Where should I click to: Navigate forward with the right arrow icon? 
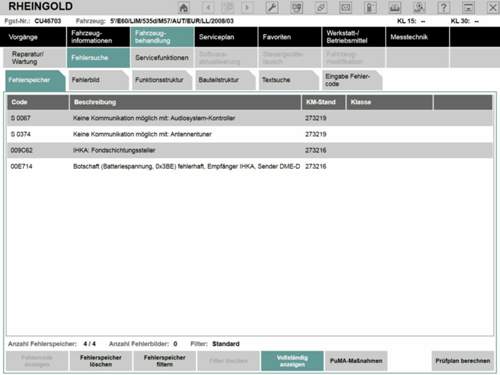point(247,7)
